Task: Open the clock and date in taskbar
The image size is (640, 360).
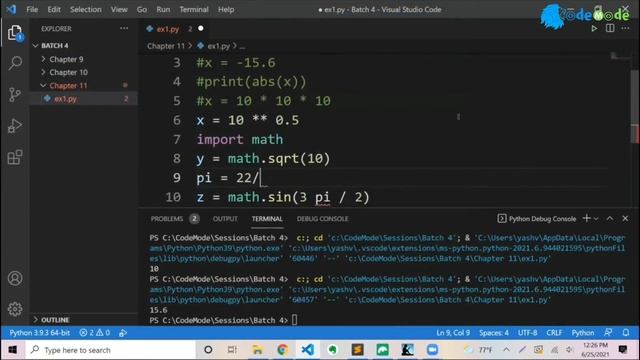Action: pyautogui.click(x=596, y=350)
